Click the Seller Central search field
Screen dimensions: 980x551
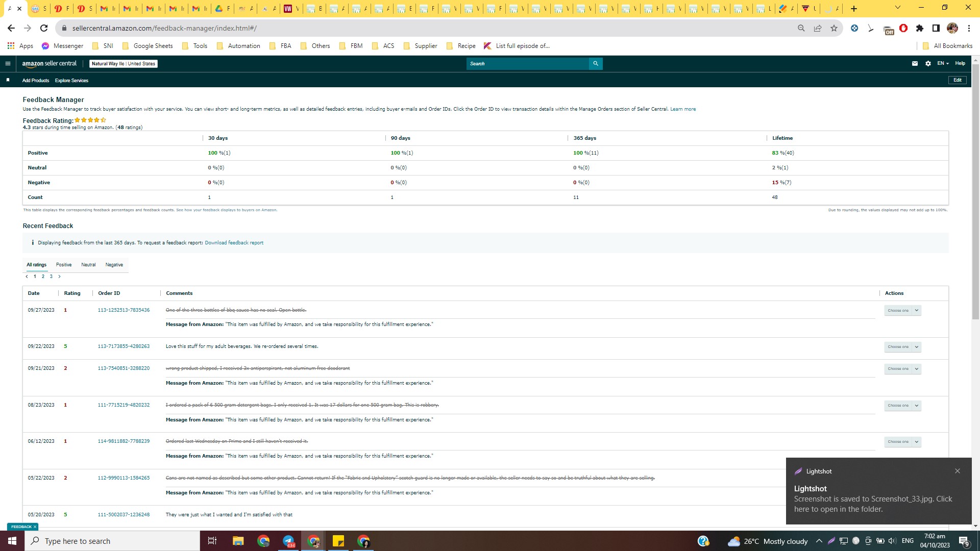click(527, 64)
